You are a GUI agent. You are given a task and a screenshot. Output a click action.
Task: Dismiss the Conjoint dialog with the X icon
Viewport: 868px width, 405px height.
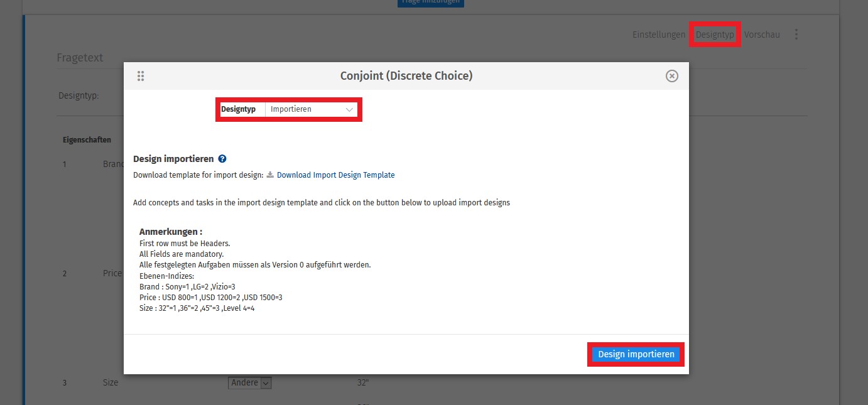coord(671,75)
